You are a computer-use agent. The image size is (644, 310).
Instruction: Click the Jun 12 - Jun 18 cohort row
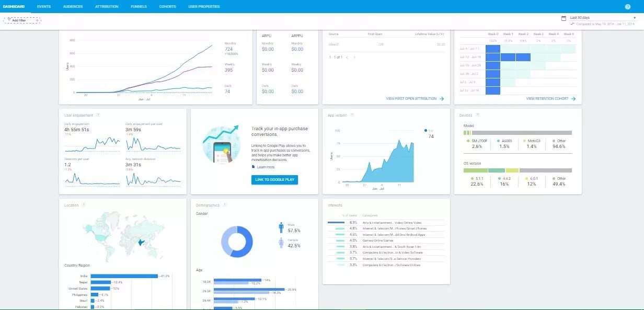pos(517,57)
